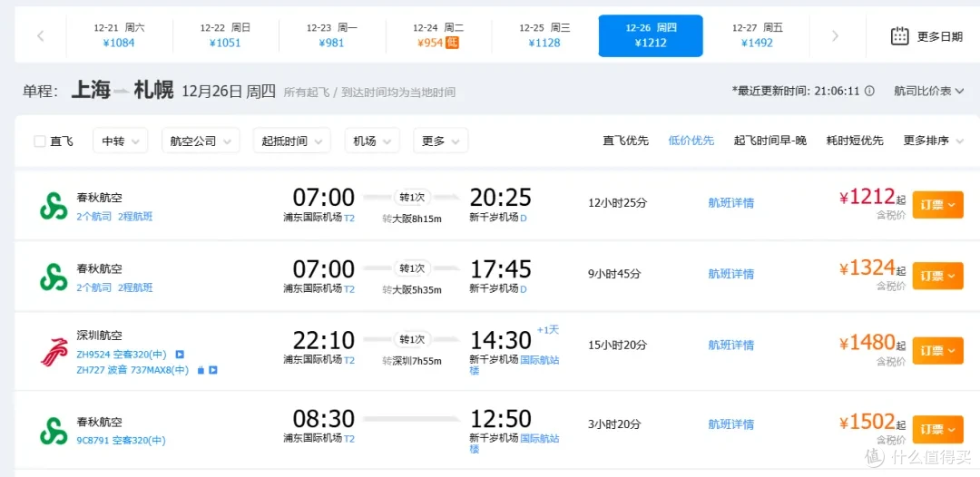The height and width of the screenshot is (477, 980).
Task: Open the 航空公司 filter dropdown
Action: [x=201, y=141]
